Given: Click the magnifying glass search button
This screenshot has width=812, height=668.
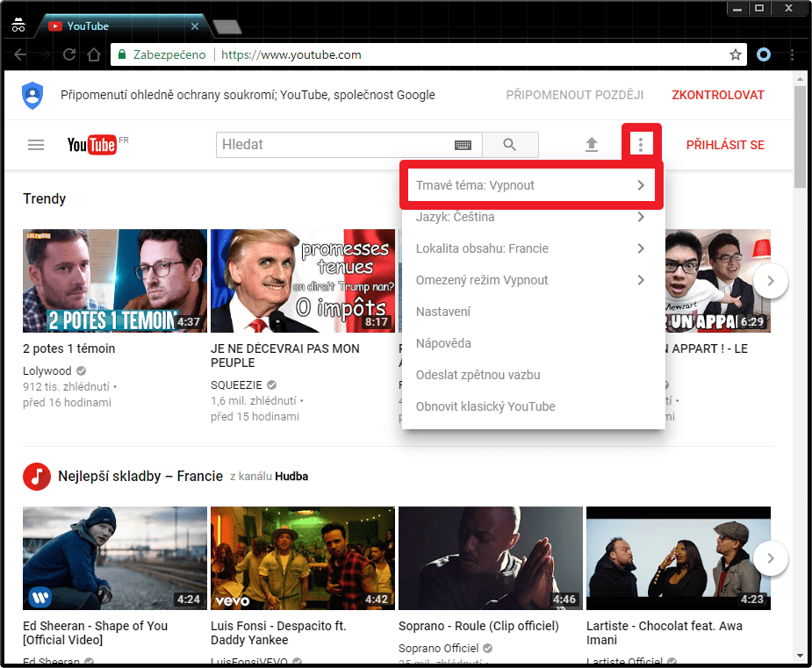Looking at the screenshot, I should 510,145.
